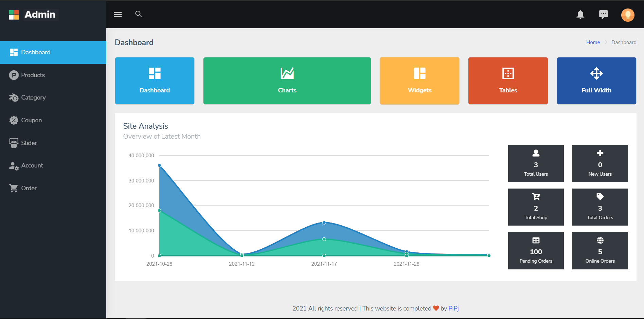Click the Dashboard breadcrumb text

pyautogui.click(x=624, y=42)
